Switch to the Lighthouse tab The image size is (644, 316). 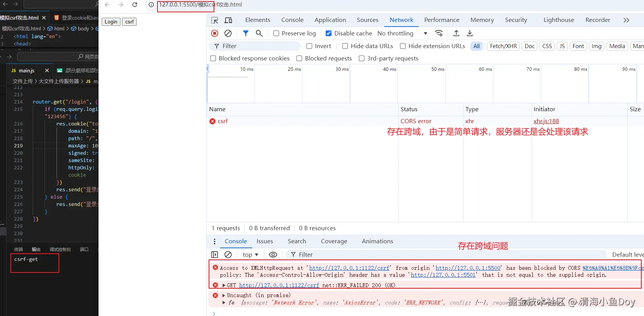tap(559, 20)
